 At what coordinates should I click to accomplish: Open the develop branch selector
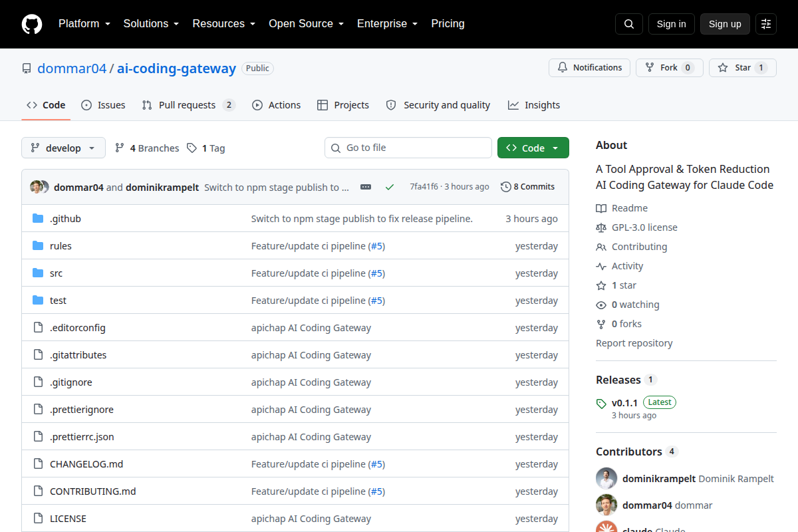63,148
